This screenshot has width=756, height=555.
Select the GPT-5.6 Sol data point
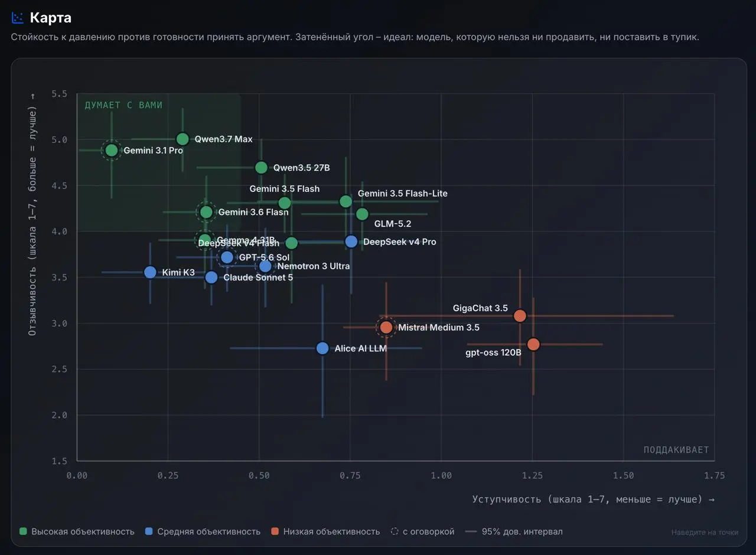pos(227,257)
